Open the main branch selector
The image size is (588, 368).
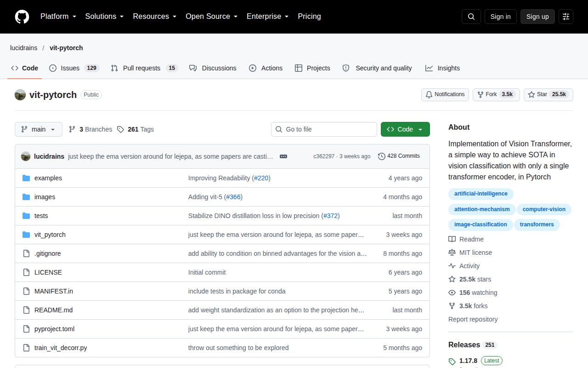[x=39, y=129]
